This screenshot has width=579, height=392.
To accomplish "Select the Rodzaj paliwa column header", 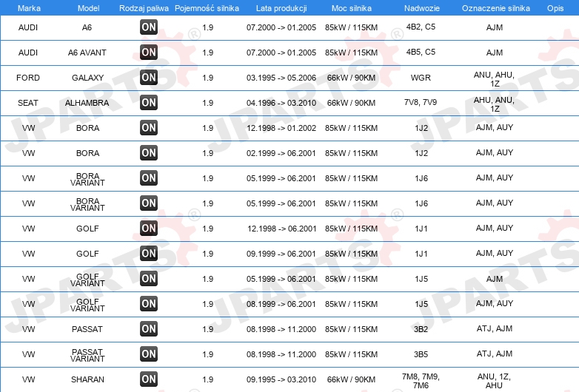I will tap(144, 8).
